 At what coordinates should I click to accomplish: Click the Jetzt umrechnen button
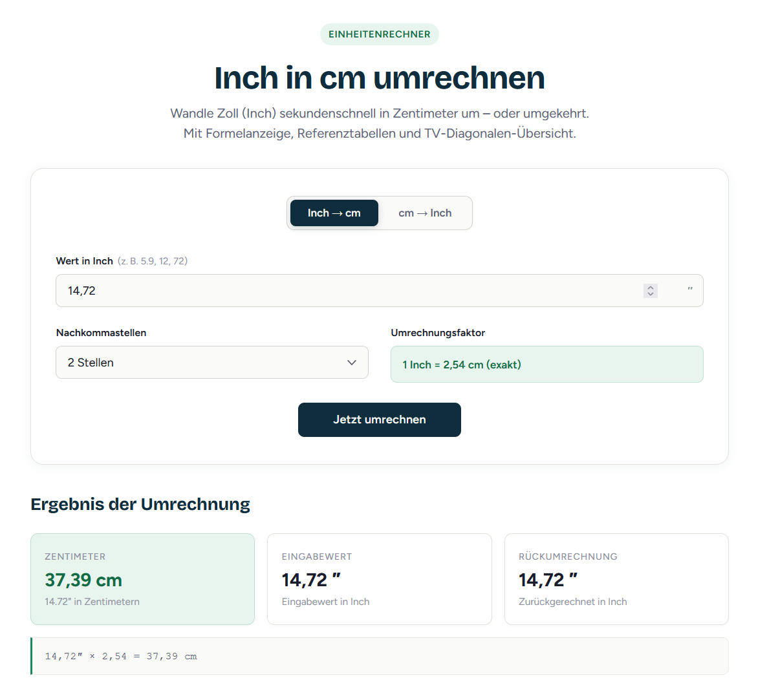click(379, 420)
